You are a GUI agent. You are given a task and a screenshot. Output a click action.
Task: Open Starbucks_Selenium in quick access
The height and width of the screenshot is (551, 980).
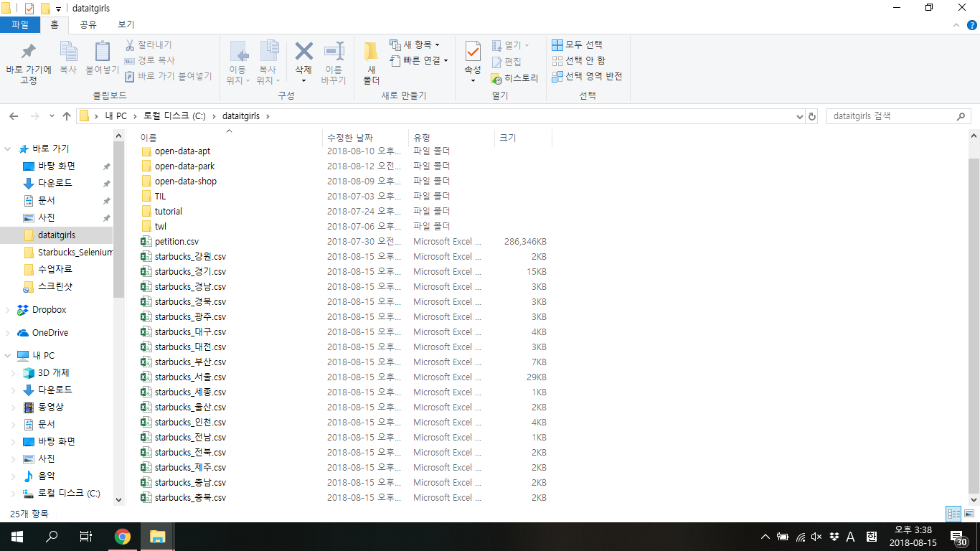[x=68, y=253]
